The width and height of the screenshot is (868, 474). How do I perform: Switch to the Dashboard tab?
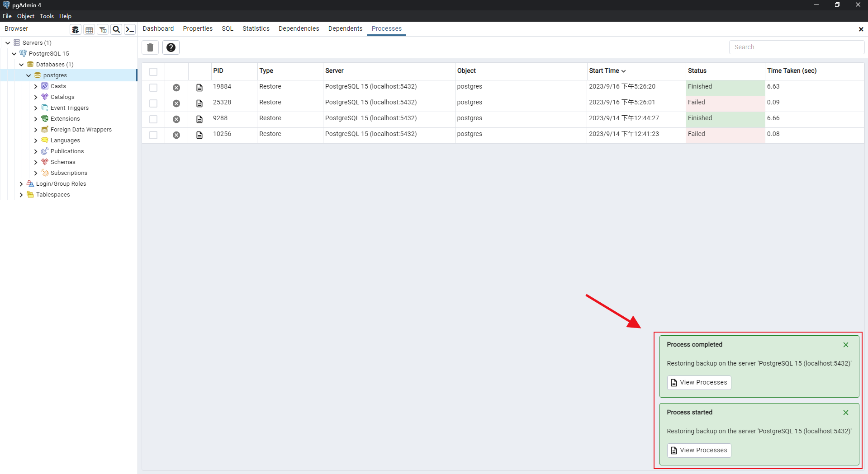point(158,28)
